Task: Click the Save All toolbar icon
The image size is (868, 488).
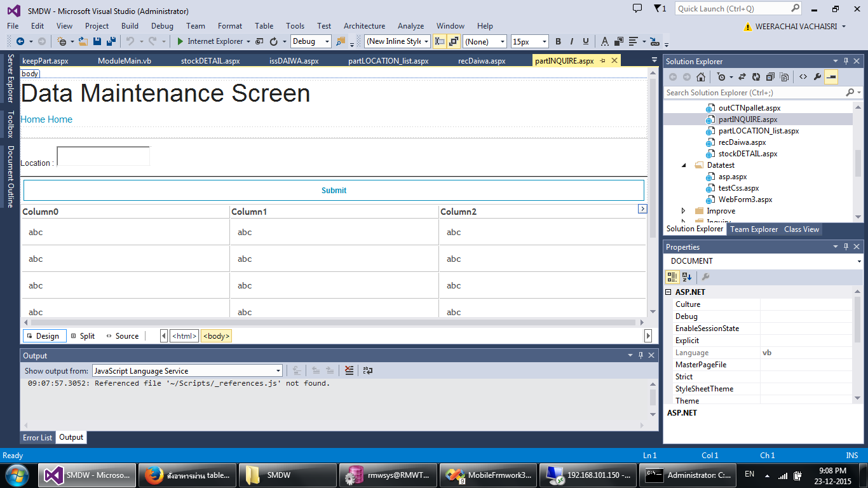Action: click(111, 41)
